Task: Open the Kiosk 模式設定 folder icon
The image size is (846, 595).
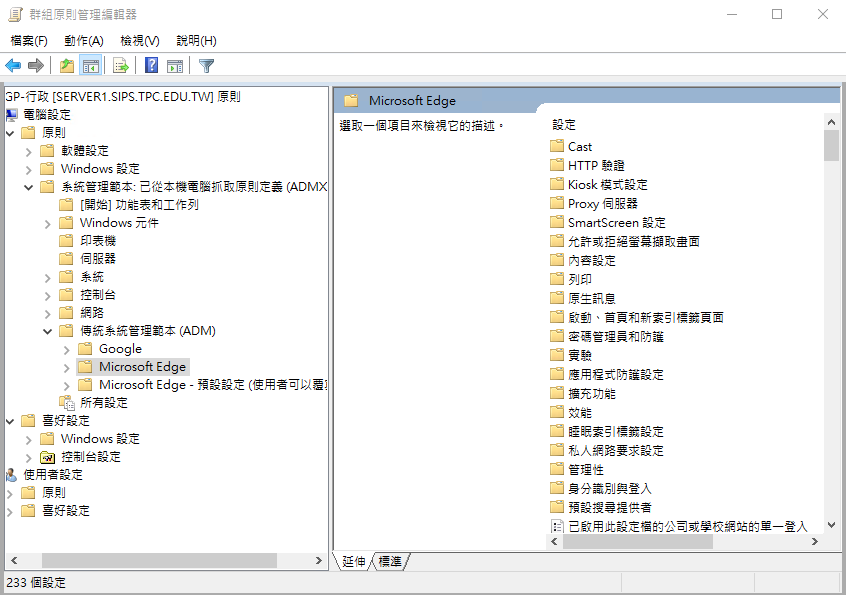Action: click(557, 184)
